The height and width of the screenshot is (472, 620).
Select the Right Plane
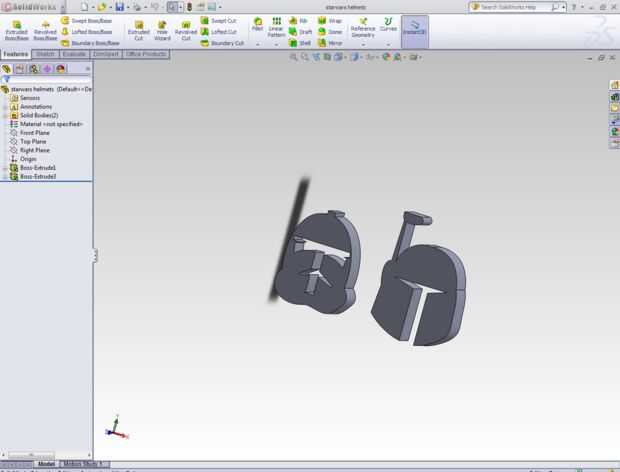[30, 150]
